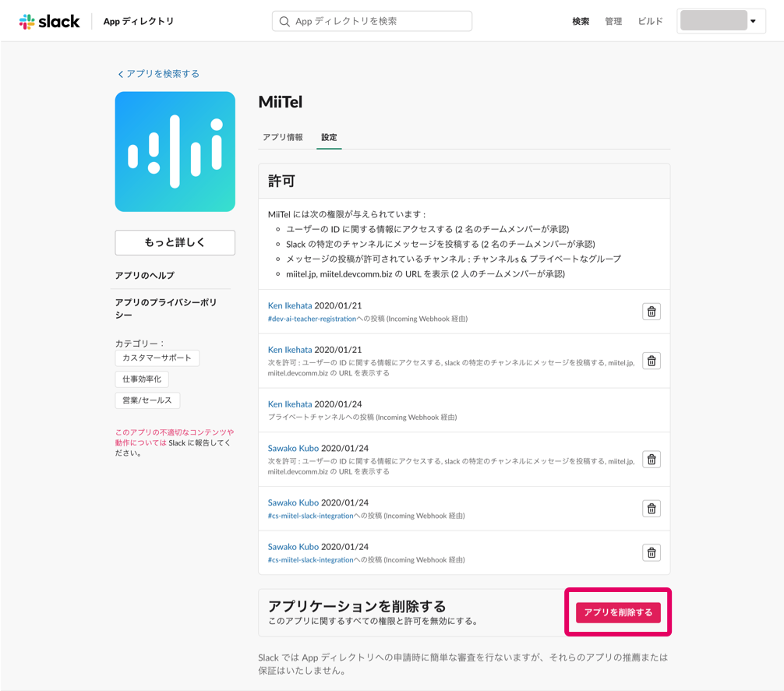This screenshot has height=691, width=784.
Task: Open the ビルド menu in the header
Action: tap(650, 22)
